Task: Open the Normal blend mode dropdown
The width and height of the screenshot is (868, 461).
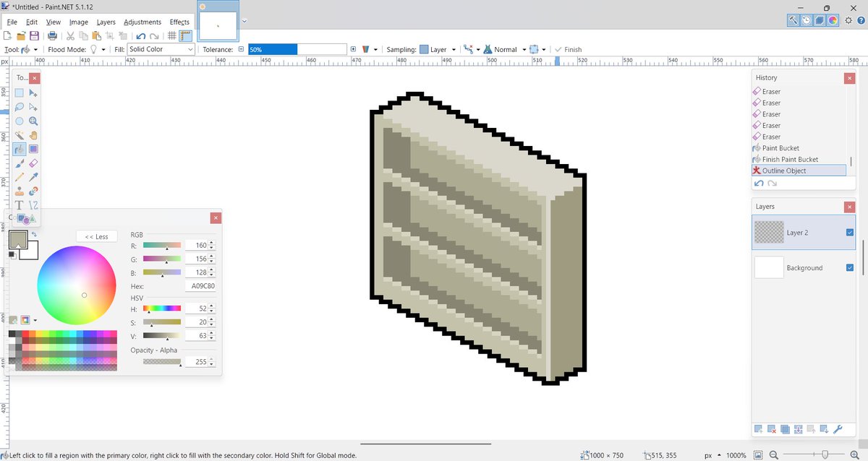Action: click(x=503, y=49)
